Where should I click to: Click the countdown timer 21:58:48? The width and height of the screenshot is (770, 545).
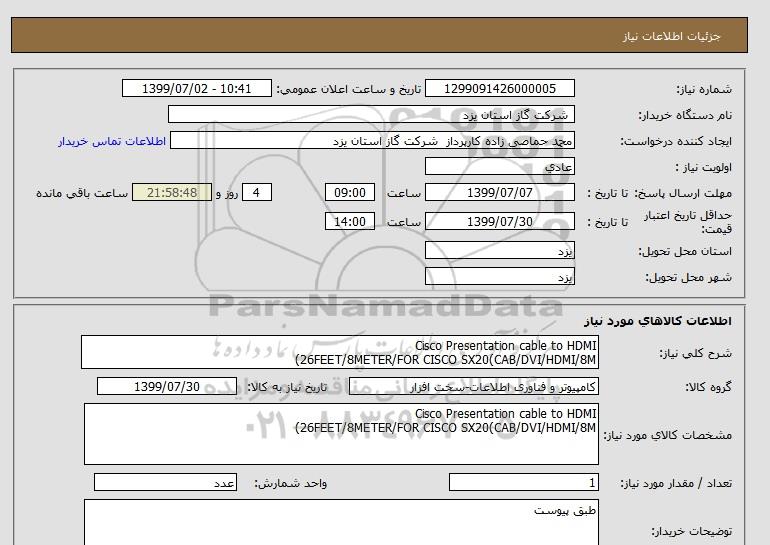point(172,192)
